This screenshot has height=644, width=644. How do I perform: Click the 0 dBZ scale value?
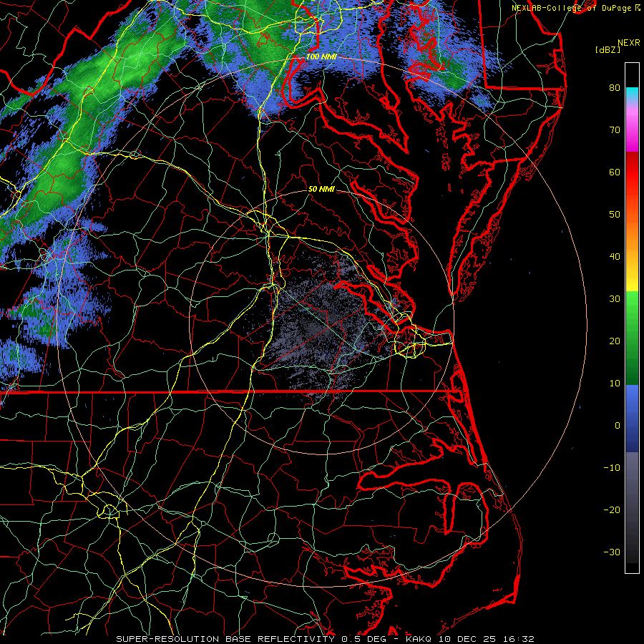tap(618, 426)
